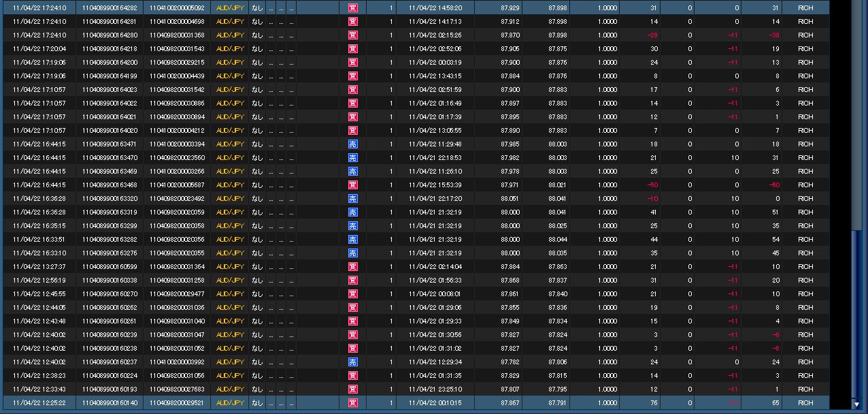Click order number 1104098200029215
The height and width of the screenshot is (414, 868).
click(177, 63)
